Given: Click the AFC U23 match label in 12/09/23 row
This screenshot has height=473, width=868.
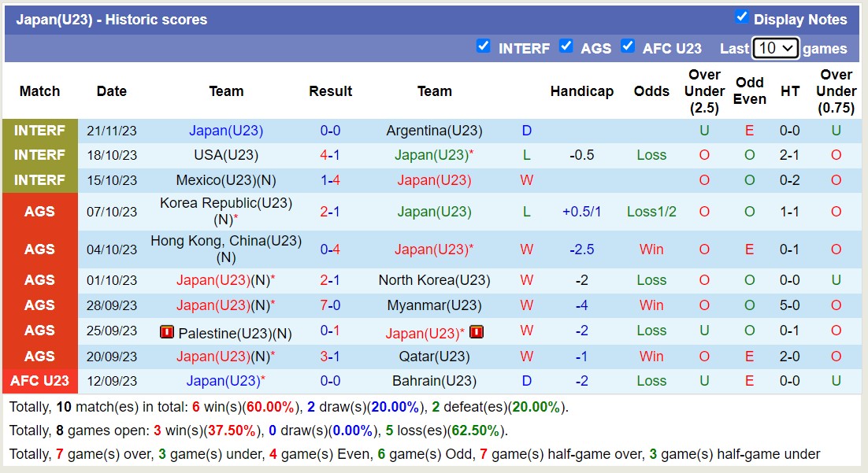Looking at the screenshot, I should 40,381.
